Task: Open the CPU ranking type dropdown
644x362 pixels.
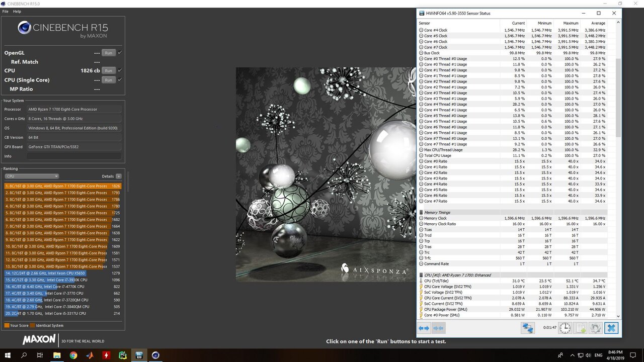Action: click(x=32, y=176)
